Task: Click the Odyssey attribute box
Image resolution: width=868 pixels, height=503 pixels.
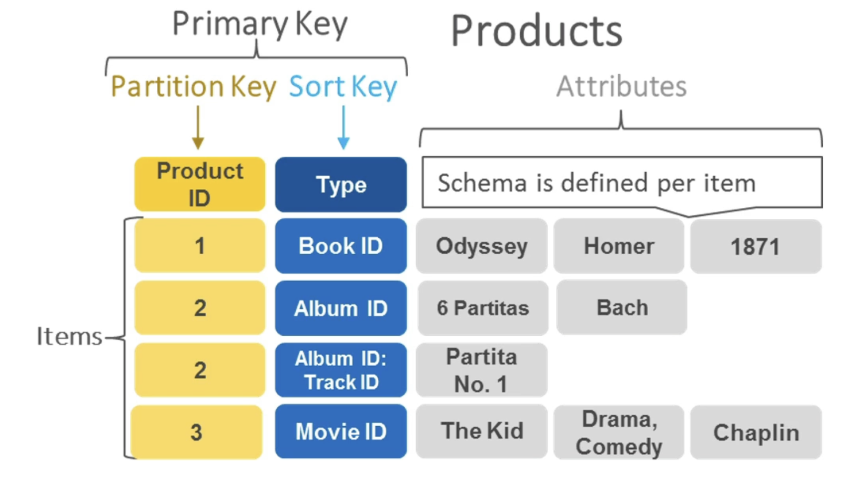Action: point(481,246)
